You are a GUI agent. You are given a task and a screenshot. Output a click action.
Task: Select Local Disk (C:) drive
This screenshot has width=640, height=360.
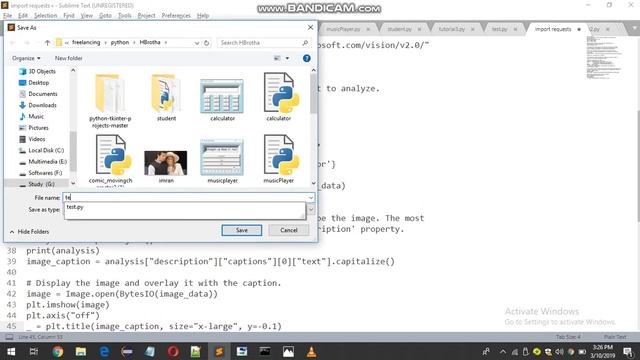[41, 151]
